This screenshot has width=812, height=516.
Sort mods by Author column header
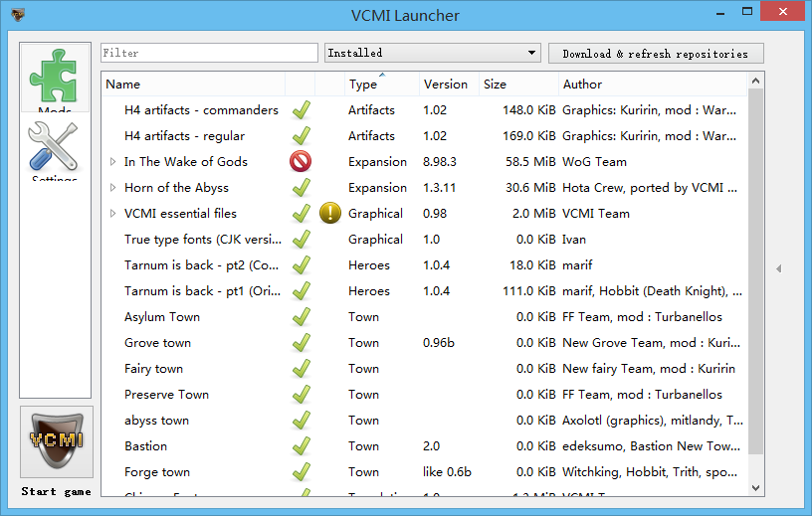(x=653, y=84)
